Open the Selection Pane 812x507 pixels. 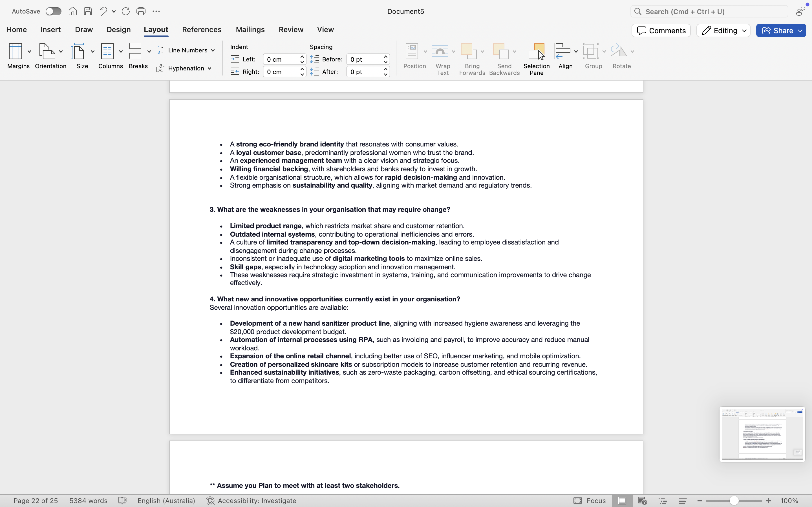click(536, 59)
